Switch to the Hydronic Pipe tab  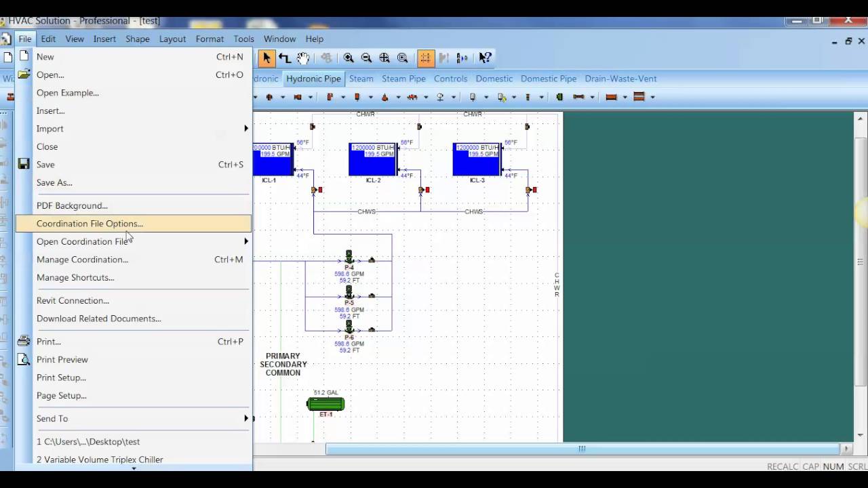pyautogui.click(x=313, y=79)
